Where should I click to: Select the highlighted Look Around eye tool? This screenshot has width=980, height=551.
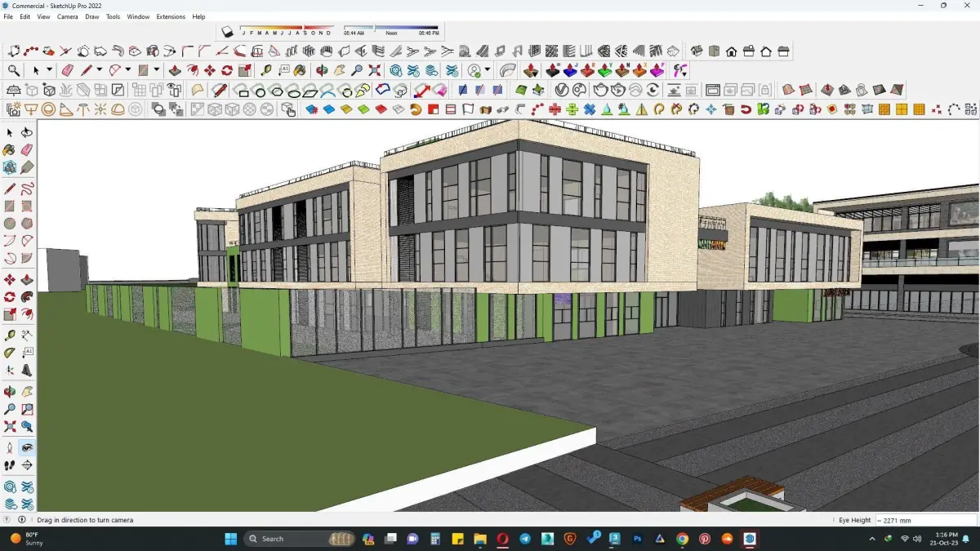coord(27,447)
